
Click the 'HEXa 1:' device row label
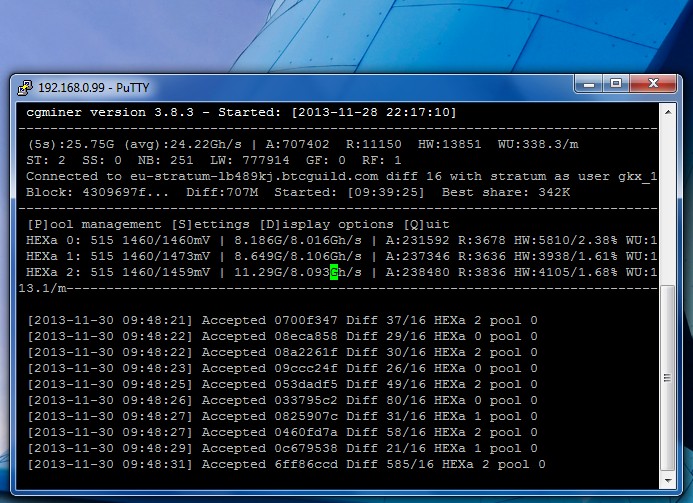pos(54,256)
